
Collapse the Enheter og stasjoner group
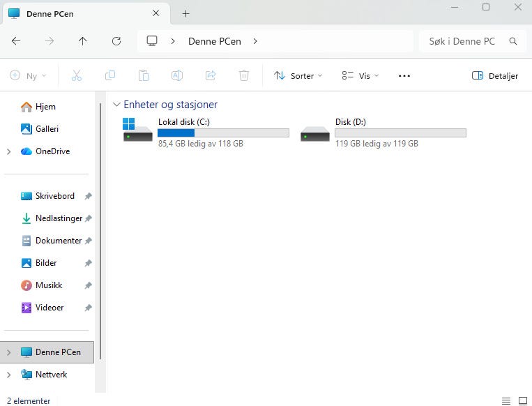116,104
